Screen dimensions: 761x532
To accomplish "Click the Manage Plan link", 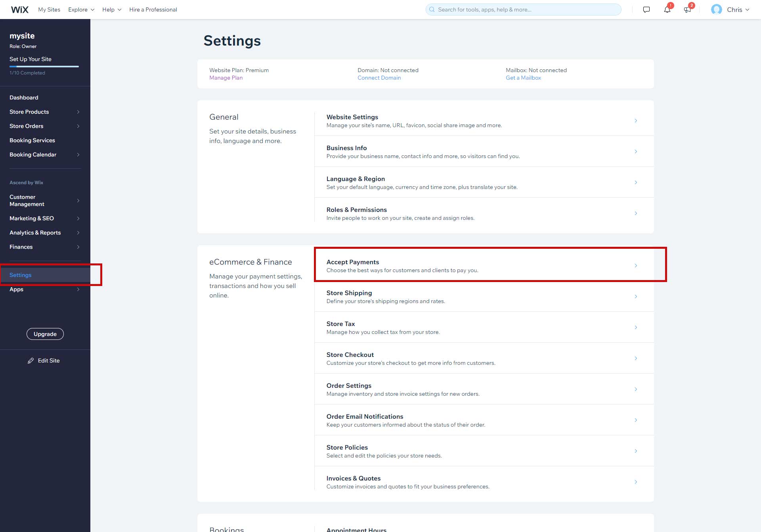I will [x=226, y=78].
